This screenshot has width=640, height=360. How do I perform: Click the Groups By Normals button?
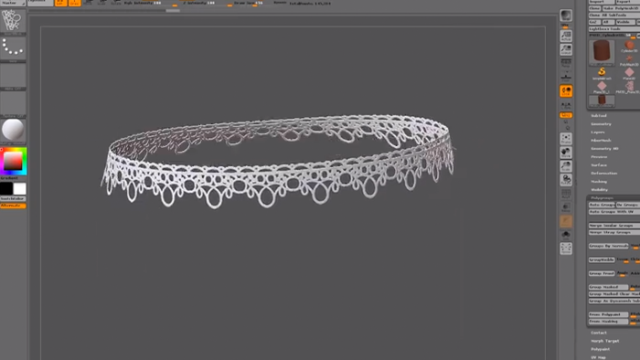point(609,246)
